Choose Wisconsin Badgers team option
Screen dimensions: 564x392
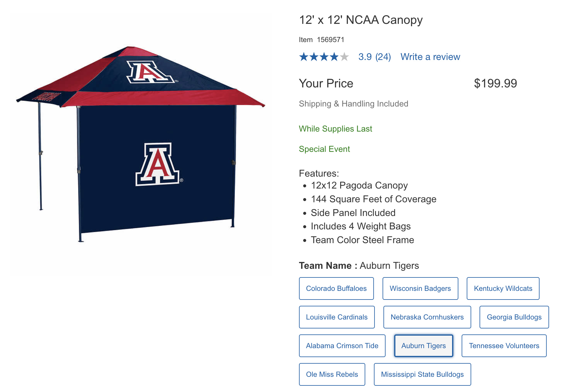click(420, 288)
